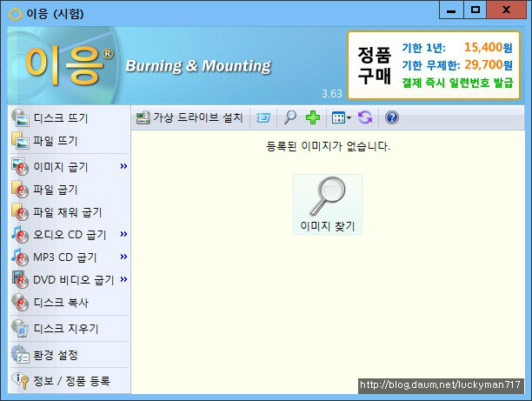
Task: Click the magnifier search icon in toolbar
Action: click(290, 117)
